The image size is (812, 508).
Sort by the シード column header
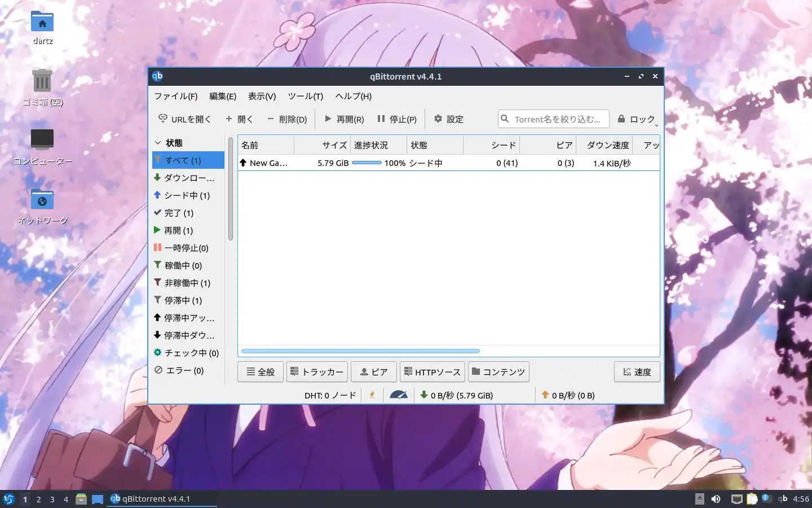tap(492, 145)
